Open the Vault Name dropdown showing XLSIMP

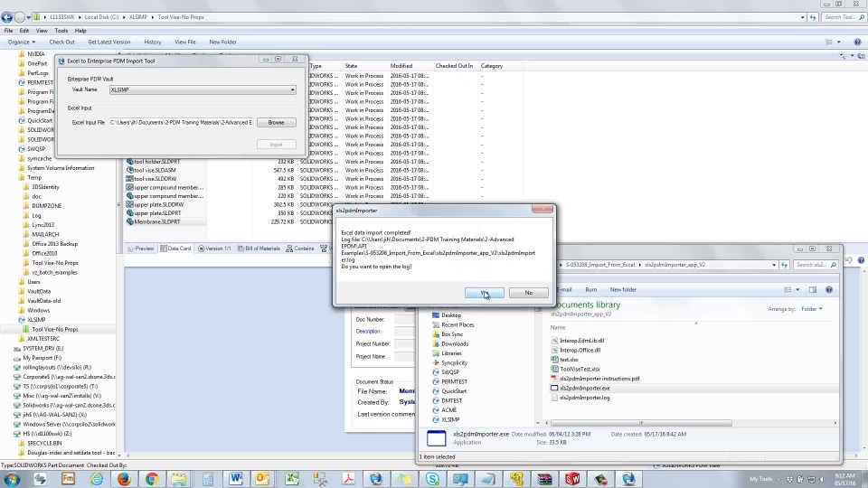[x=203, y=89]
